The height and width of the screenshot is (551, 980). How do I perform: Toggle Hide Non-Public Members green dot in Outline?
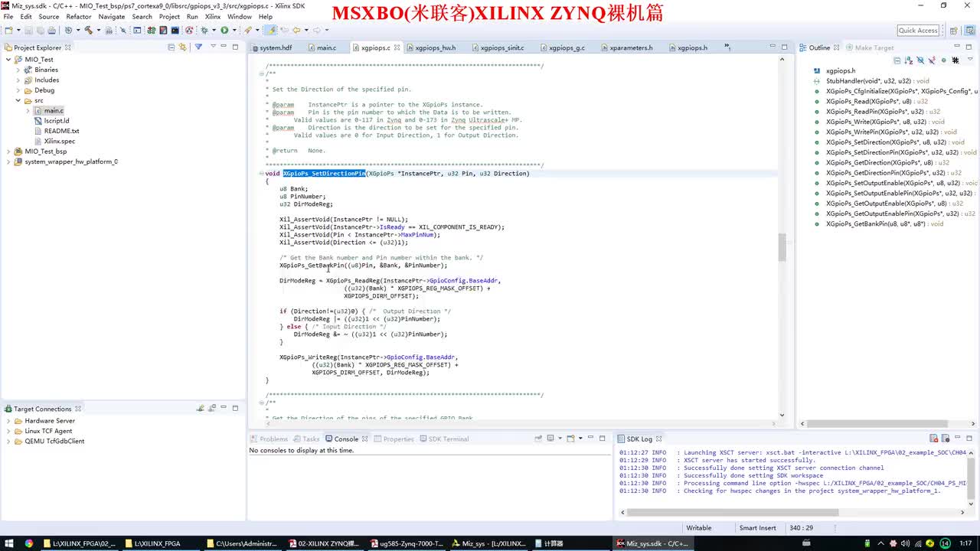point(944,60)
